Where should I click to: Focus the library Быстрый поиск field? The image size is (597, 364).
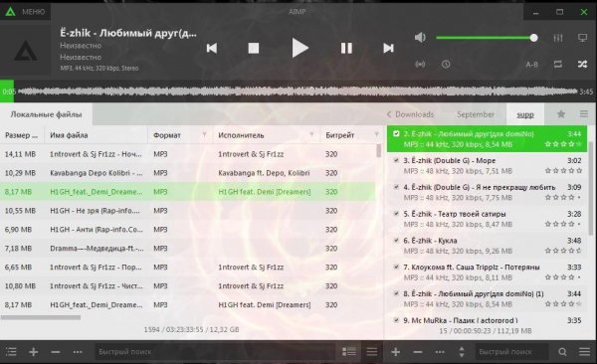(x=215, y=352)
